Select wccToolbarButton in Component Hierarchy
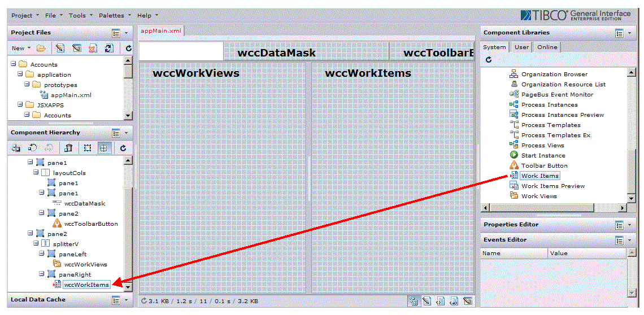Image resolution: width=644 pixels, height=315 pixels. [91, 224]
